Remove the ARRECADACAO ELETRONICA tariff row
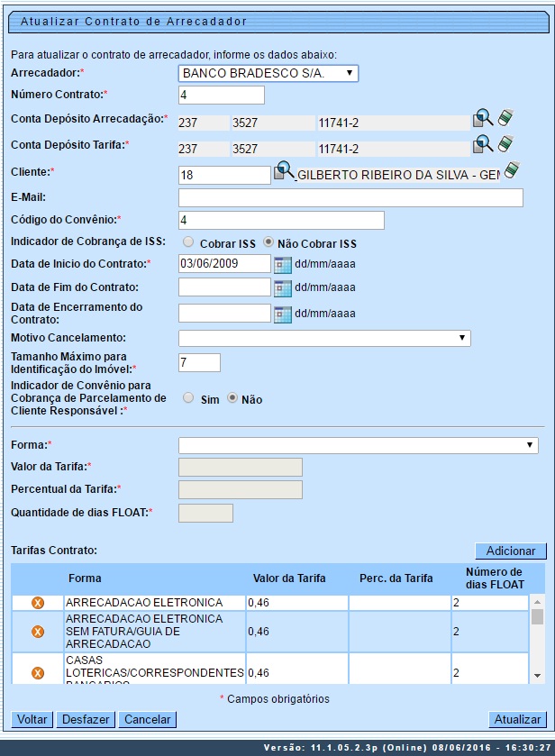The height and width of the screenshot is (756, 555). [x=38, y=602]
